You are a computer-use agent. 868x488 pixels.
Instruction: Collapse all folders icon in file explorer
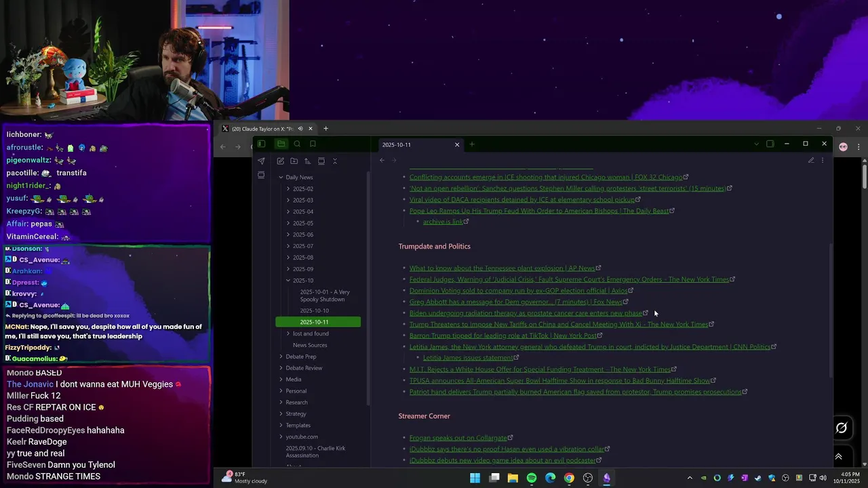(x=334, y=161)
